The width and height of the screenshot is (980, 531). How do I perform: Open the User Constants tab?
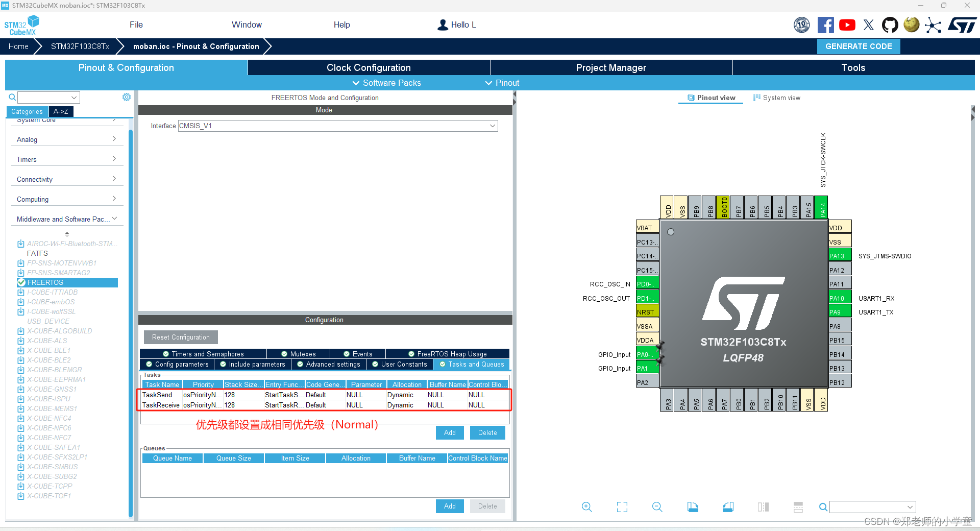400,364
